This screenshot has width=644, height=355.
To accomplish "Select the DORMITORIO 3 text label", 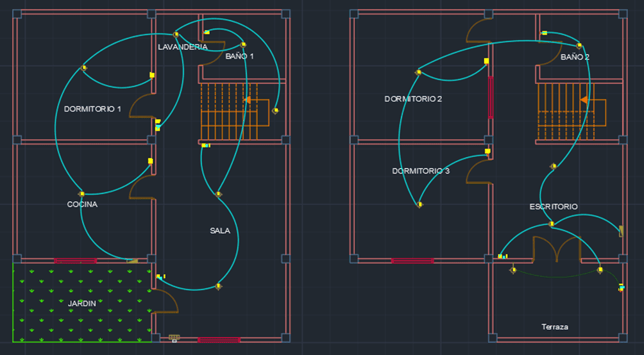I will [x=421, y=172].
